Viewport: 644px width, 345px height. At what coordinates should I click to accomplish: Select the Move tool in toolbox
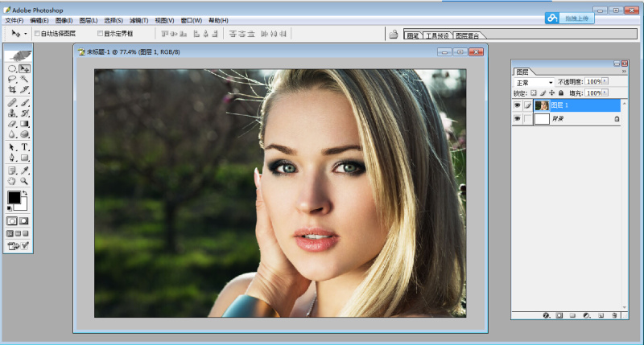point(25,68)
